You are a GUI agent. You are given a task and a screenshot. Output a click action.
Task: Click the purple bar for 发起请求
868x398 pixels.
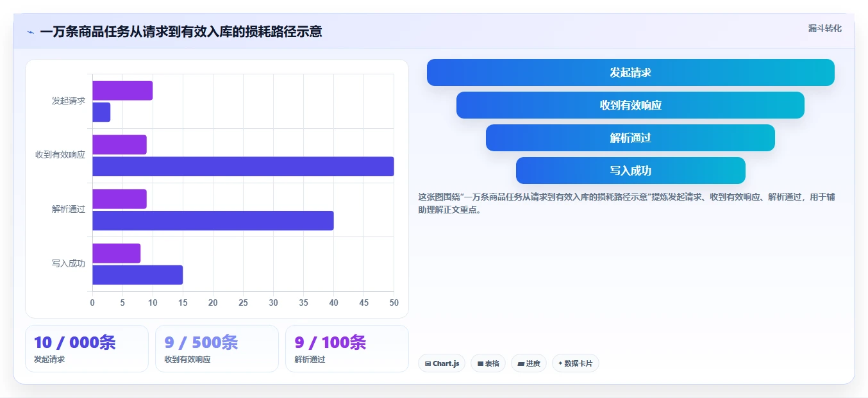click(x=122, y=90)
